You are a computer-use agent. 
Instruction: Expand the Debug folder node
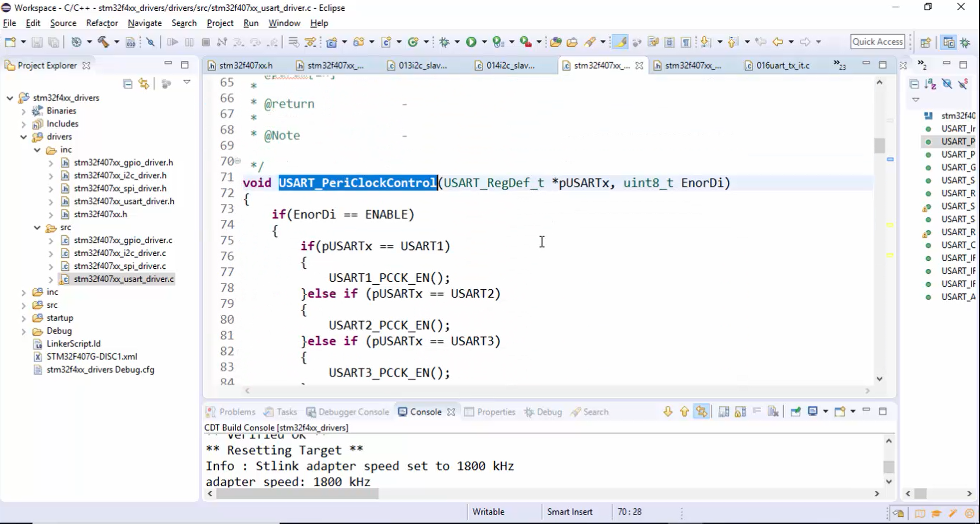pyautogui.click(x=24, y=331)
